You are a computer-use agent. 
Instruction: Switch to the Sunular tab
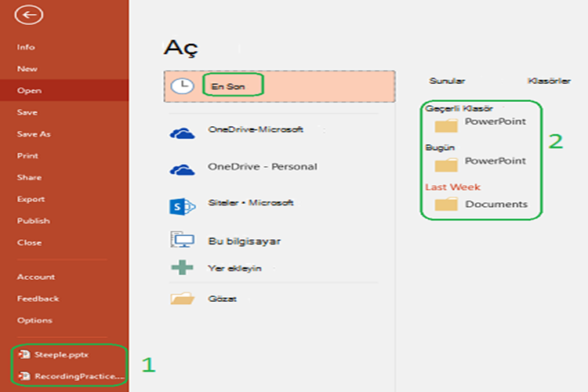coord(447,81)
